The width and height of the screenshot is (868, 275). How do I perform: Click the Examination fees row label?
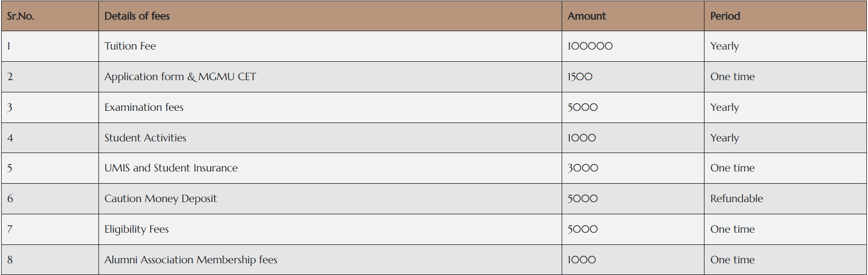(144, 107)
